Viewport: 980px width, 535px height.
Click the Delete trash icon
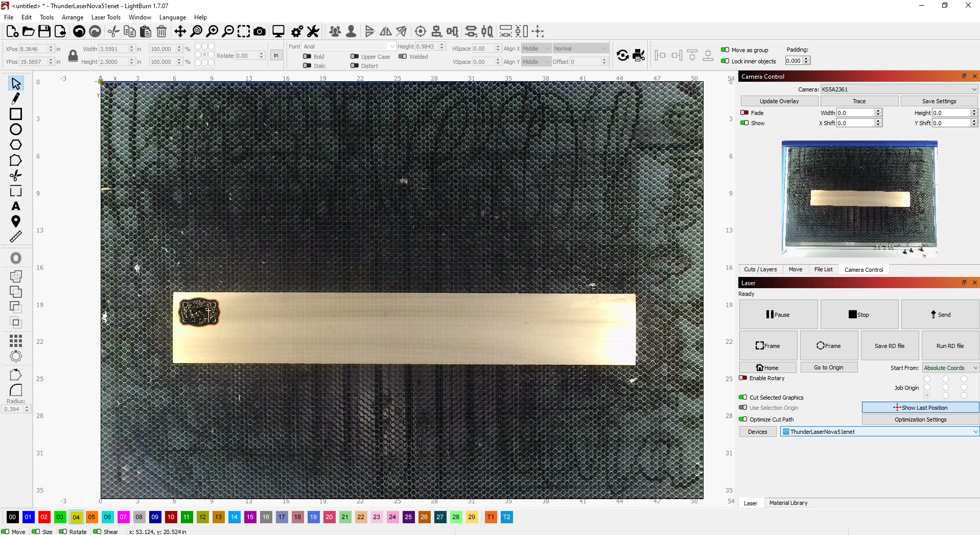pyautogui.click(x=161, y=32)
